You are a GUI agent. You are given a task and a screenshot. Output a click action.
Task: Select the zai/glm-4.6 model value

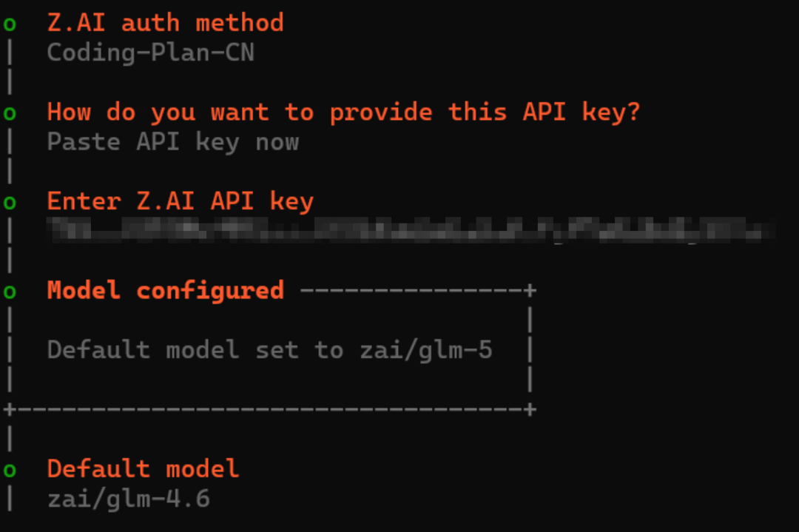point(129,499)
